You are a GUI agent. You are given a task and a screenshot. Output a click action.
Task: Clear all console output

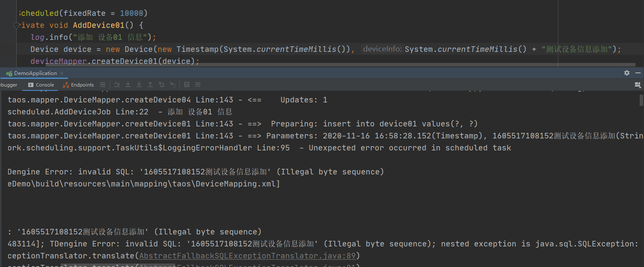click(x=161, y=84)
